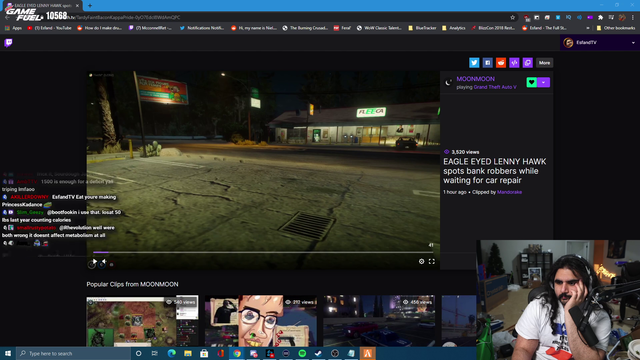Copy the clip link to clipboard
640x360 pixels.
point(528,63)
